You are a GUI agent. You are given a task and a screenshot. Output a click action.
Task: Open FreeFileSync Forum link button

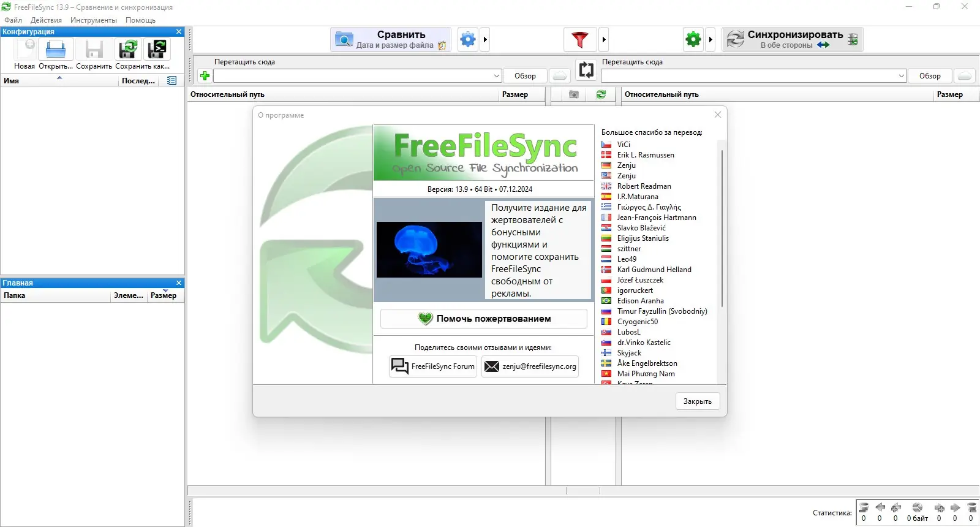tap(433, 366)
